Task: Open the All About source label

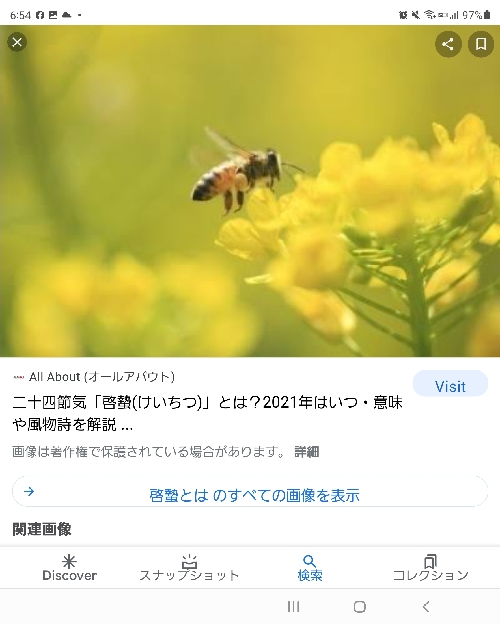Action: pyautogui.click(x=94, y=376)
